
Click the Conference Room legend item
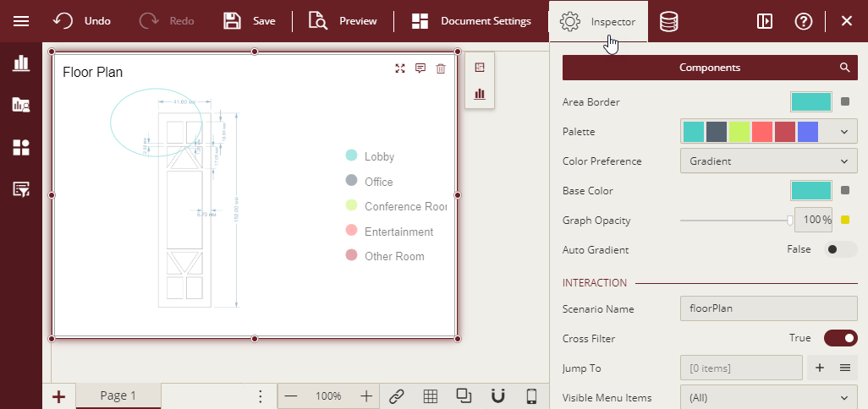[x=396, y=206]
